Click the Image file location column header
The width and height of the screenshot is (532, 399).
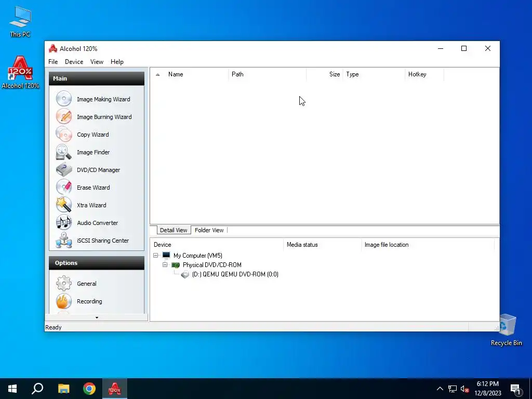coord(428,245)
